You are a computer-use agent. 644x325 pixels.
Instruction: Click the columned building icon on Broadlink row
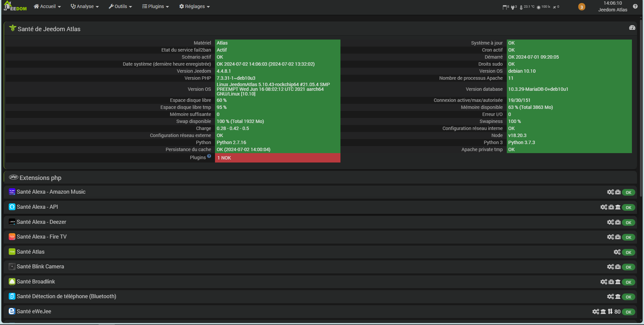pyautogui.click(x=618, y=282)
